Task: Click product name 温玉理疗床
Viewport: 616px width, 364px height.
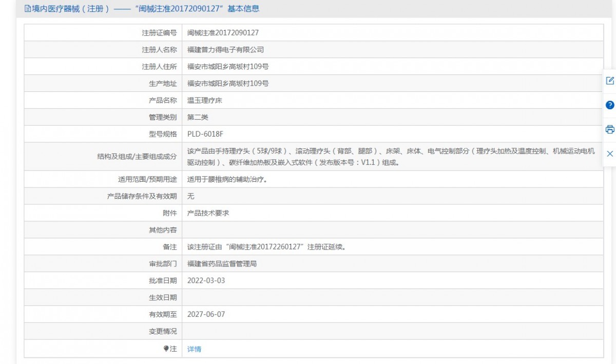Action: 204,100
